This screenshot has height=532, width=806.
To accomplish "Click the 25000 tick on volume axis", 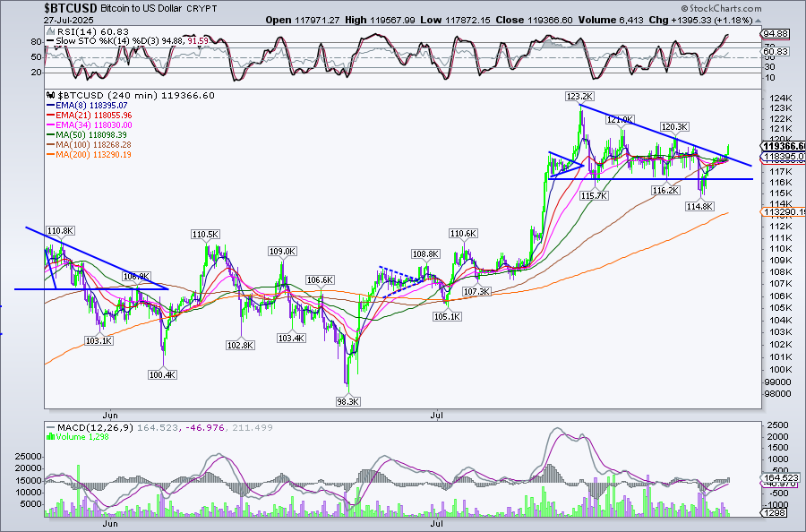I will point(30,457).
